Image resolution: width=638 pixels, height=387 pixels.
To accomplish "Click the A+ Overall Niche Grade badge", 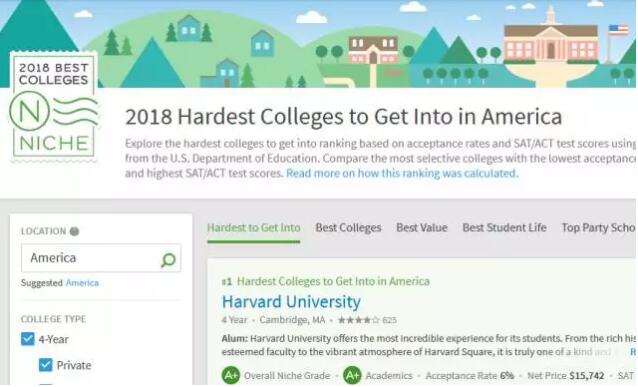I will point(231,375).
